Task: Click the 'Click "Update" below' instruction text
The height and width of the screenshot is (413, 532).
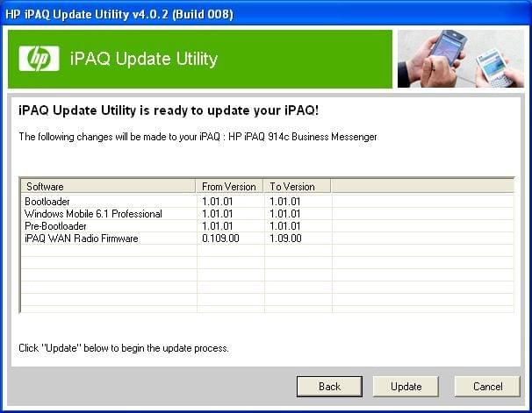Action: pos(124,348)
